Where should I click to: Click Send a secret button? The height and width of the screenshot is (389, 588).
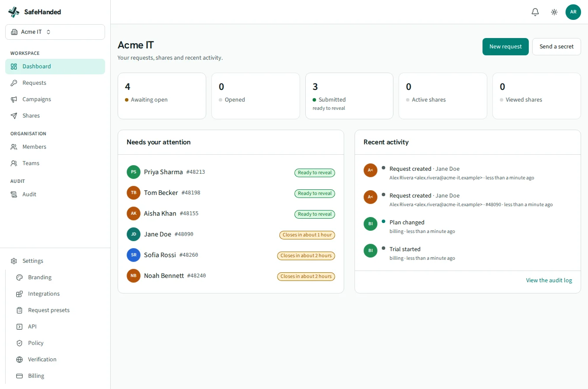coord(556,47)
